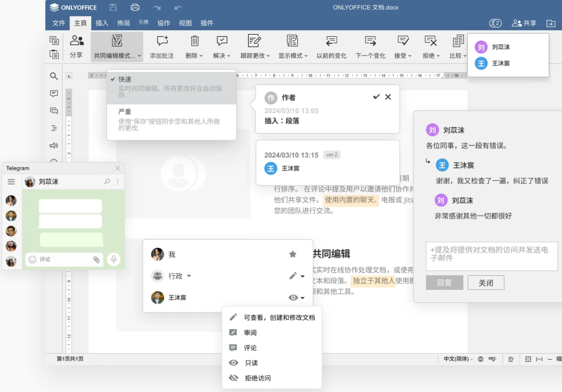Click the paste icon in the toolbar
Image resolution: width=562 pixels, height=392 pixels.
[54, 54]
